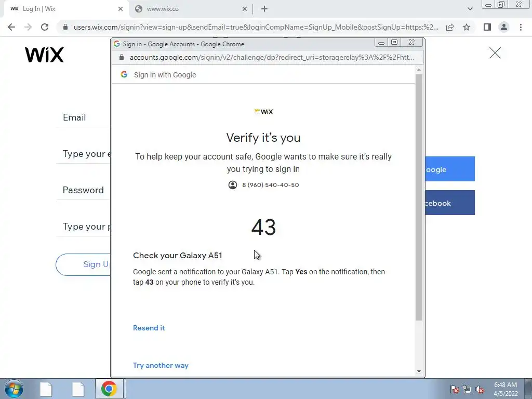Viewport: 532px width, 399px height.
Task: Click the popup scrollbar down arrow
Action: 419,371
